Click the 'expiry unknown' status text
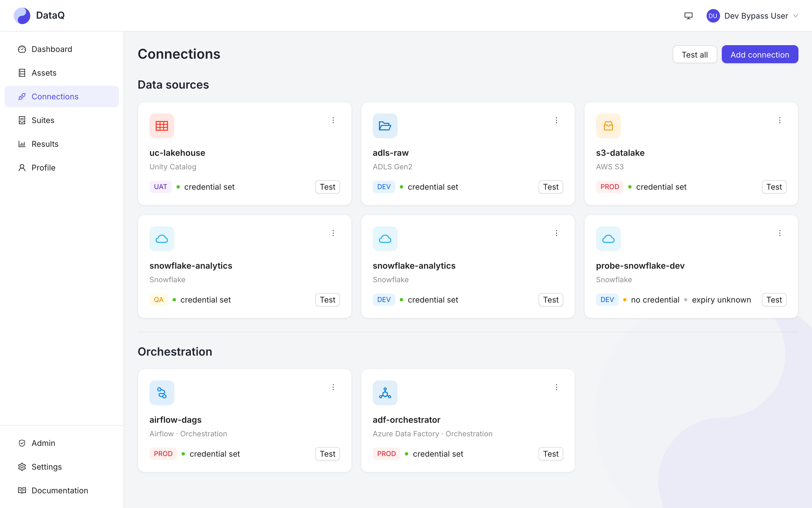The width and height of the screenshot is (812, 508). coord(721,300)
